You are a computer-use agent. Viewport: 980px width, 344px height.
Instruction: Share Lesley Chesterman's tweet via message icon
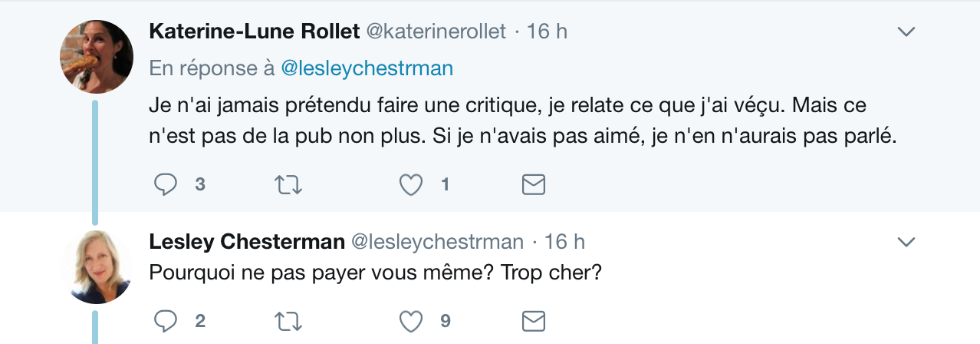tap(533, 319)
